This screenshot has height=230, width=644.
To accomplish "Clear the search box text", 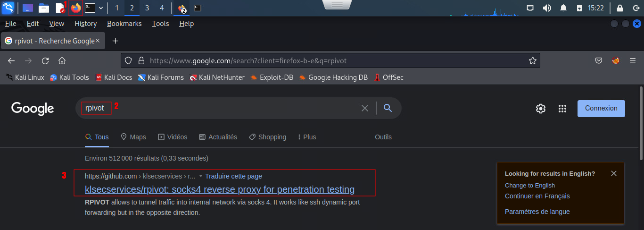I will [364, 108].
